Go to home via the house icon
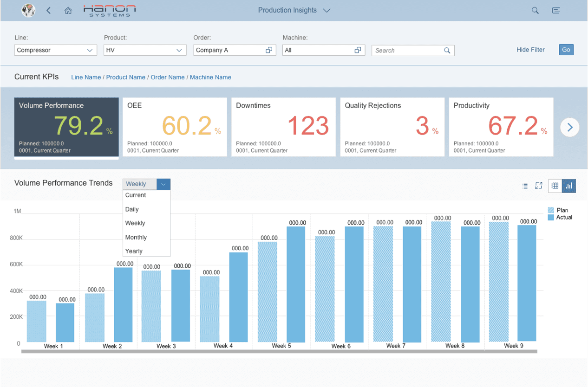The image size is (588, 387). [68, 10]
